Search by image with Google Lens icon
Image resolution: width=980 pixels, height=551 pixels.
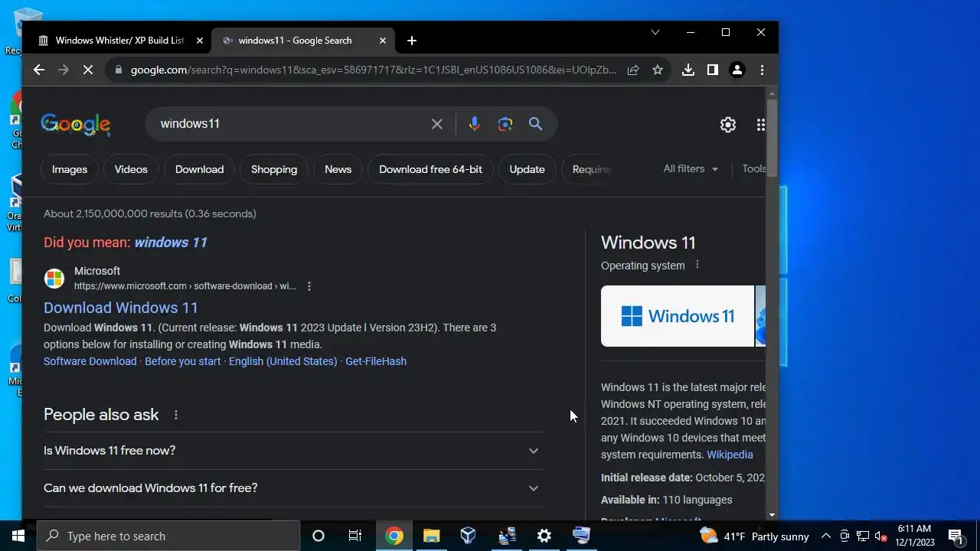click(x=505, y=124)
